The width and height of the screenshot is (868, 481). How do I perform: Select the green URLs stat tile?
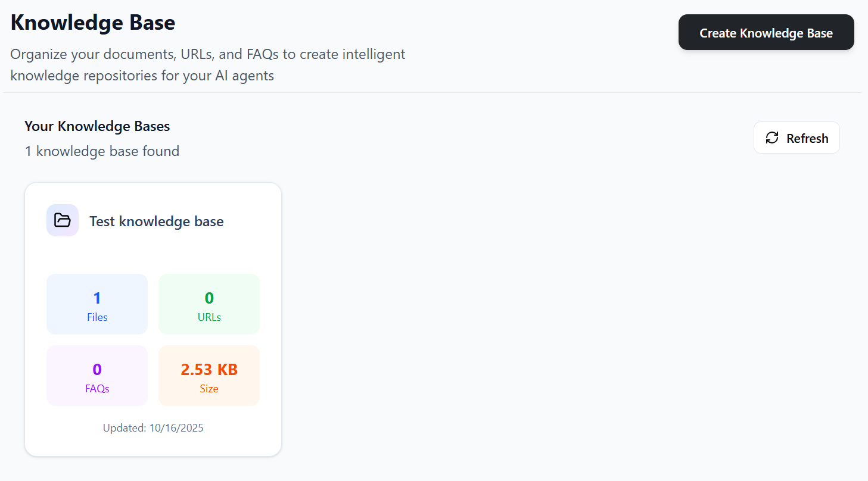pos(209,304)
